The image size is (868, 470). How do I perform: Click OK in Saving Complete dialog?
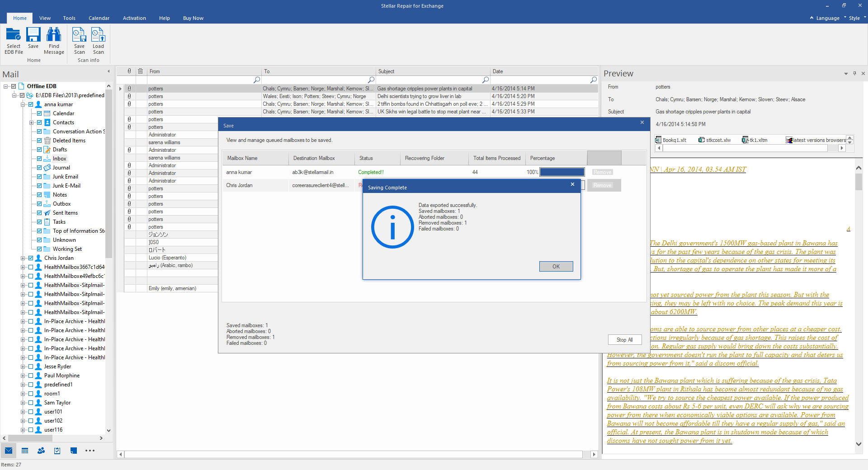tap(556, 266)
